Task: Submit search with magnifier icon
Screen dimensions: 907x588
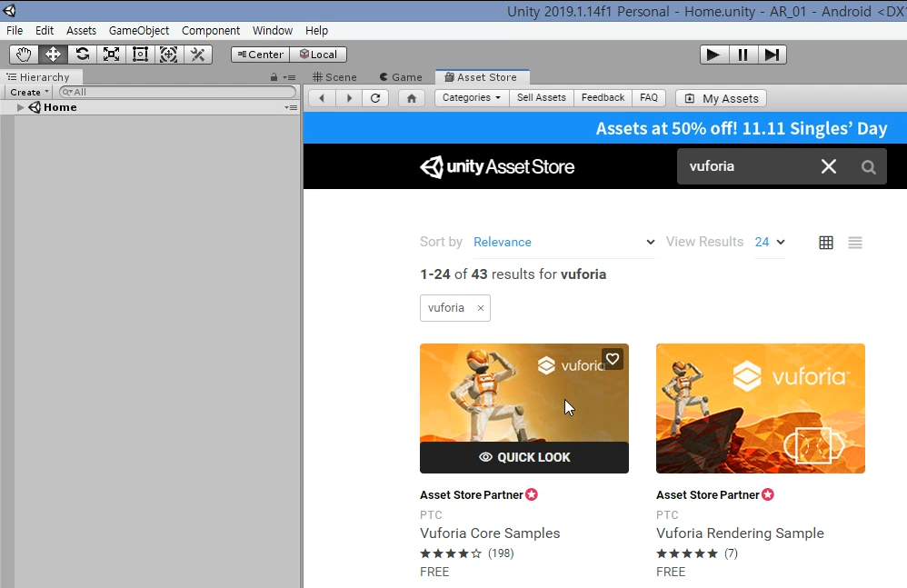Action: pyautogui.click(x=868, y=167)
